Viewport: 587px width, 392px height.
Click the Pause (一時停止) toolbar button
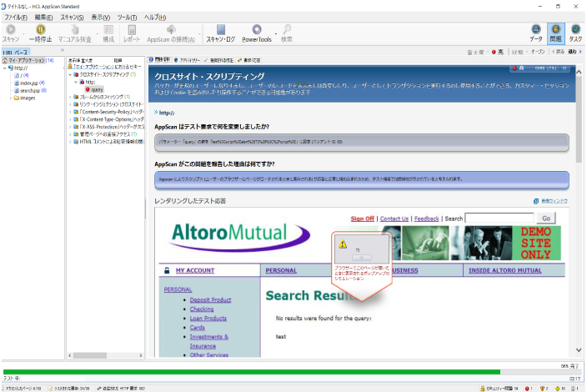40,33
